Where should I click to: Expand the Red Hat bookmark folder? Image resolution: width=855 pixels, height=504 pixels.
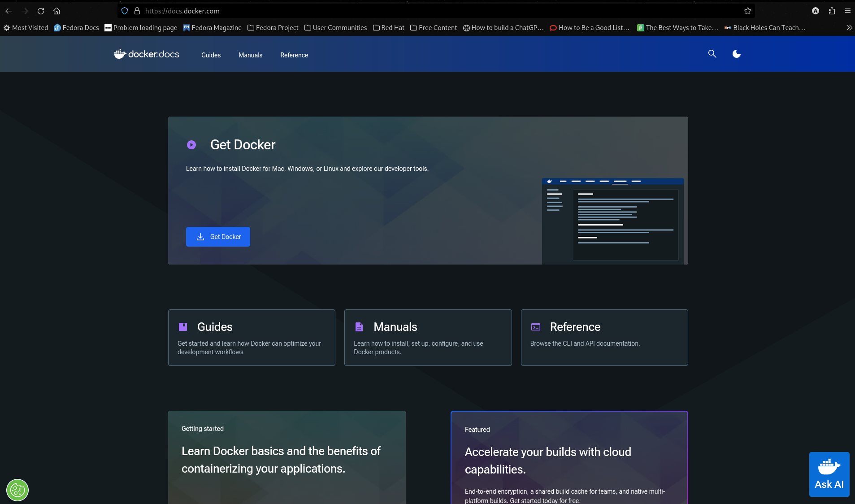click(389, 28)
